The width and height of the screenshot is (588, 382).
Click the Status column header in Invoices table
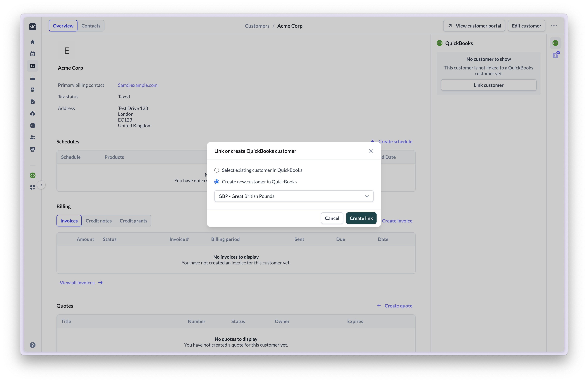(x=110, y=239)
